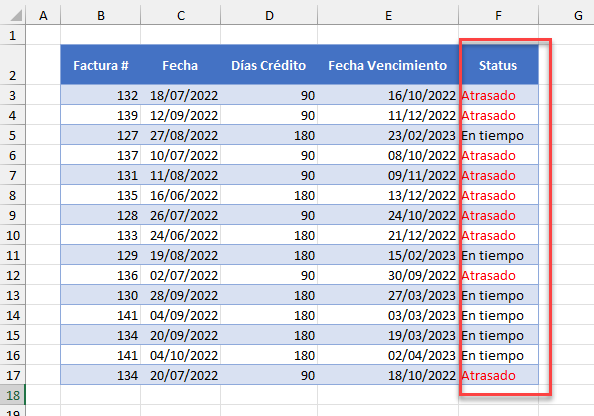Select 'Atrasado' status in row 17
Screen dimensions: 594x416
(x=498, y=375)
